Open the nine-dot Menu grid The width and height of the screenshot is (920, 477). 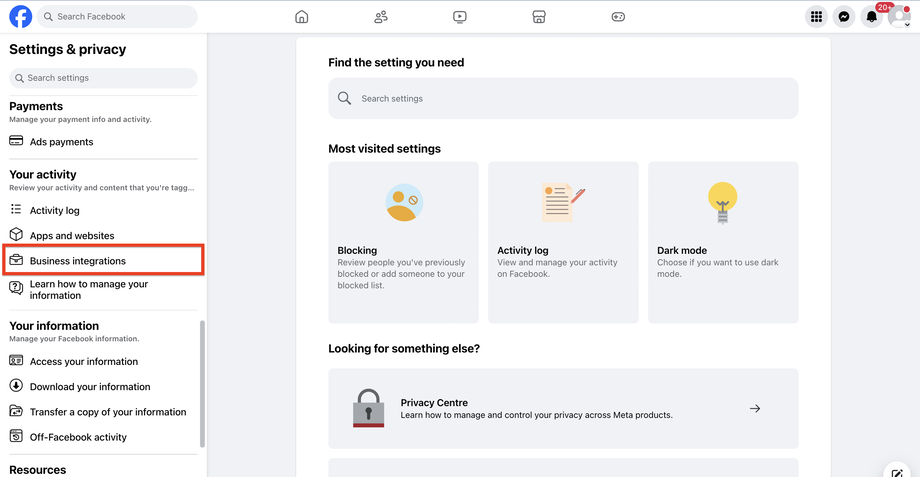[x=817, y=17]
